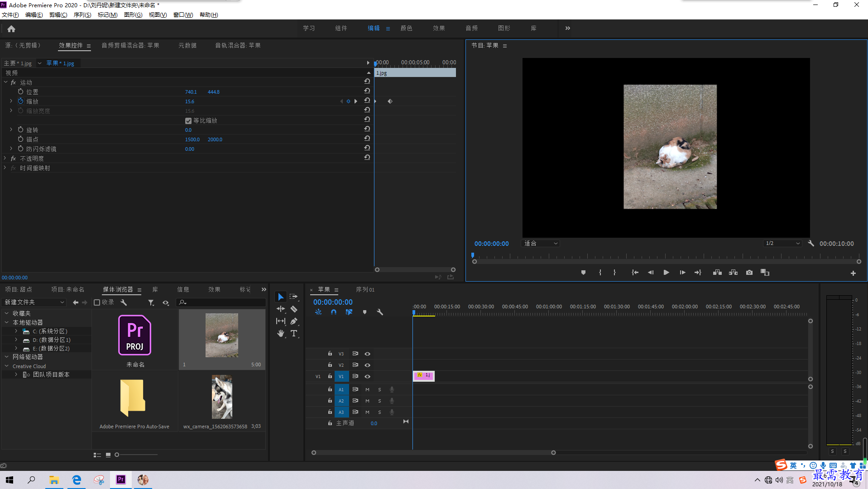Click filter icon in media browser
Image resolution: width=868 pixels, height=489 pixels.
coord(151,302)
